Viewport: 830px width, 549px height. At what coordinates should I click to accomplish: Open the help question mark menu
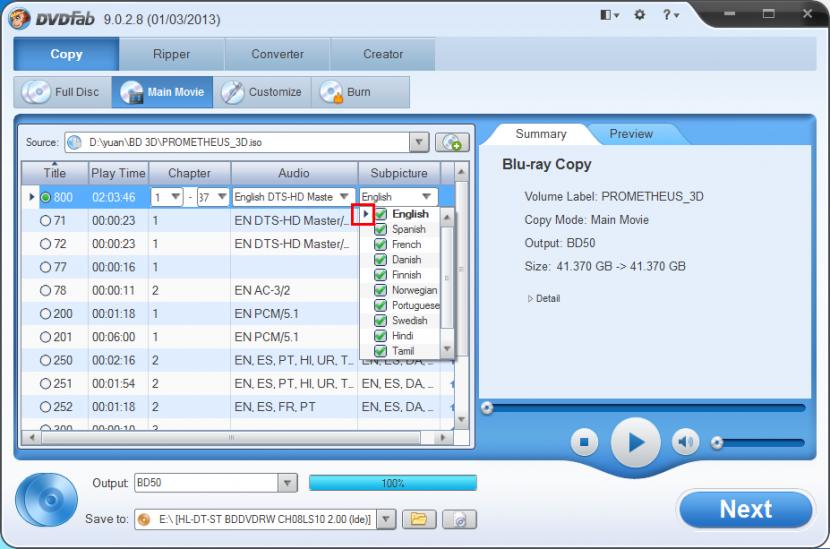point(670,15)
